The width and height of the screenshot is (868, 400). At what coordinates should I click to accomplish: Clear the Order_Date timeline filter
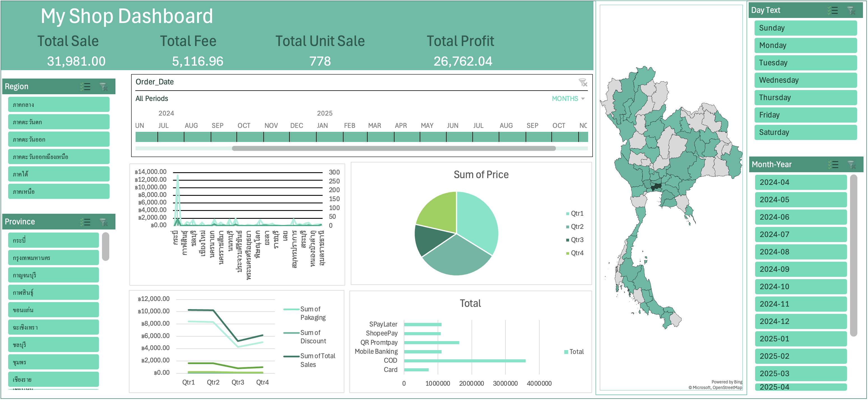pos(583,82)
